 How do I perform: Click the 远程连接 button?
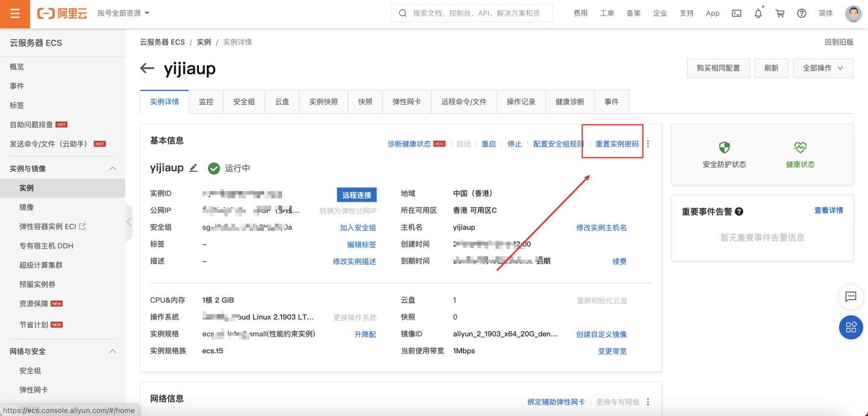point(357,195)
